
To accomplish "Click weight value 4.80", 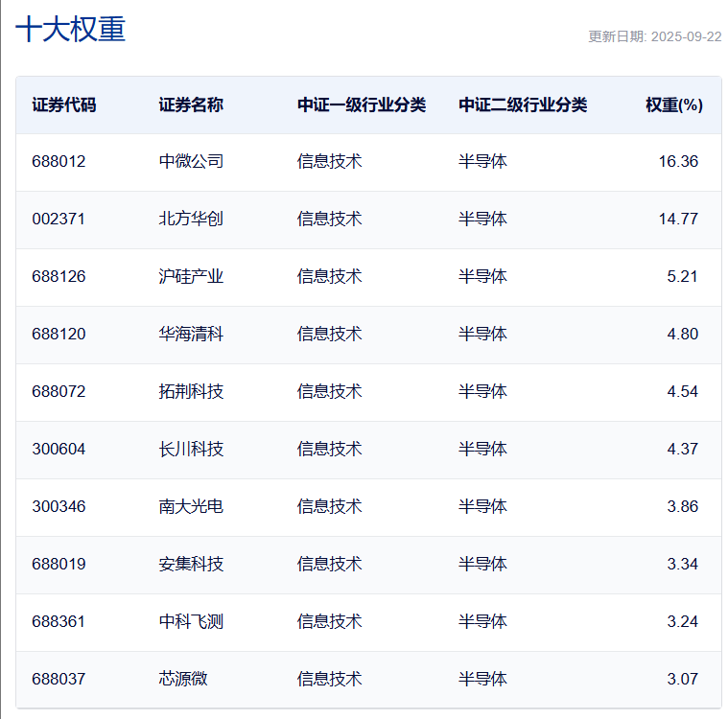I will click(x=683, y=335).
